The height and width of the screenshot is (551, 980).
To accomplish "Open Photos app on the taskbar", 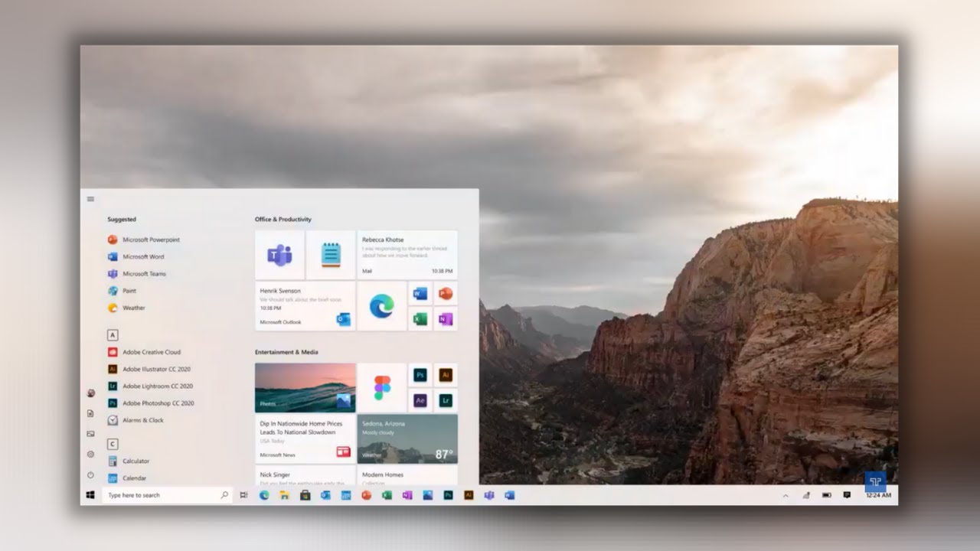I will 427,495.
